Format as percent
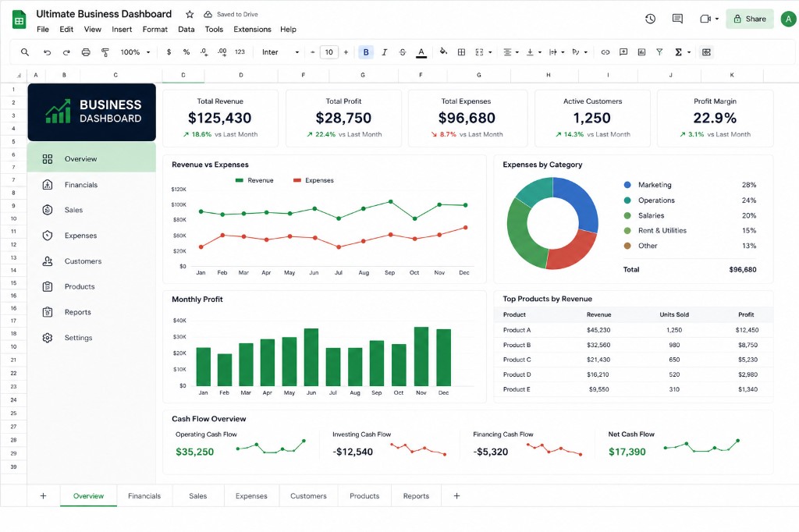799x532 pixels. click(186, 52)
